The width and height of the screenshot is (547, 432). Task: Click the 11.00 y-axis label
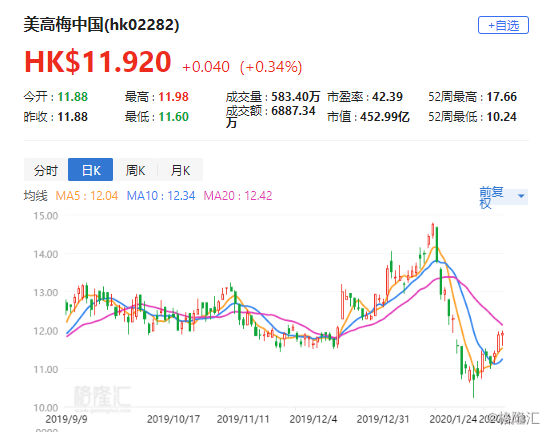click(x=46, y=369)
